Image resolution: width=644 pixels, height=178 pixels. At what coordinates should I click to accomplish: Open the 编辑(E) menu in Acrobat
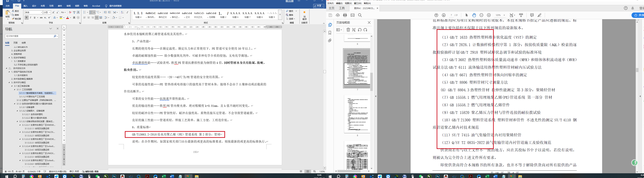(339, 4)
